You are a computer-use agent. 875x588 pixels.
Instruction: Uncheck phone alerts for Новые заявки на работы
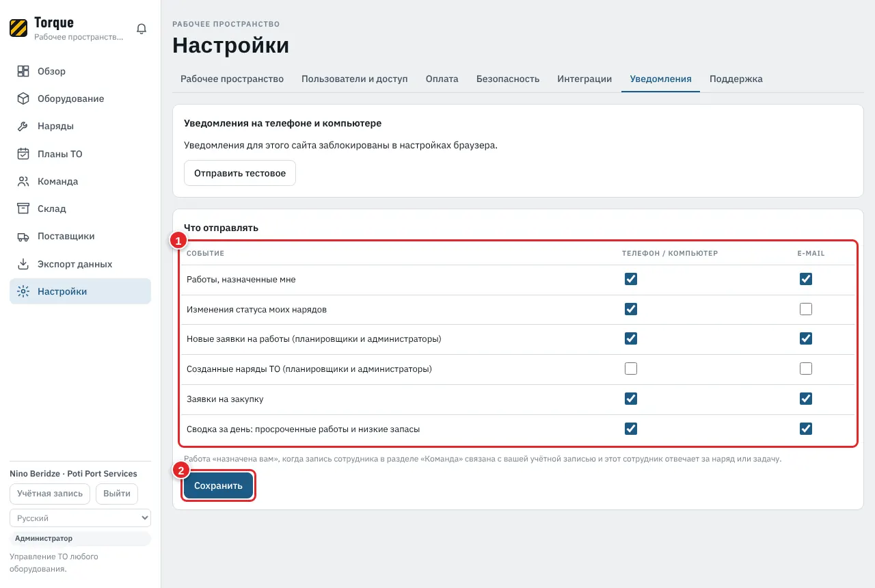coord(631,338)
